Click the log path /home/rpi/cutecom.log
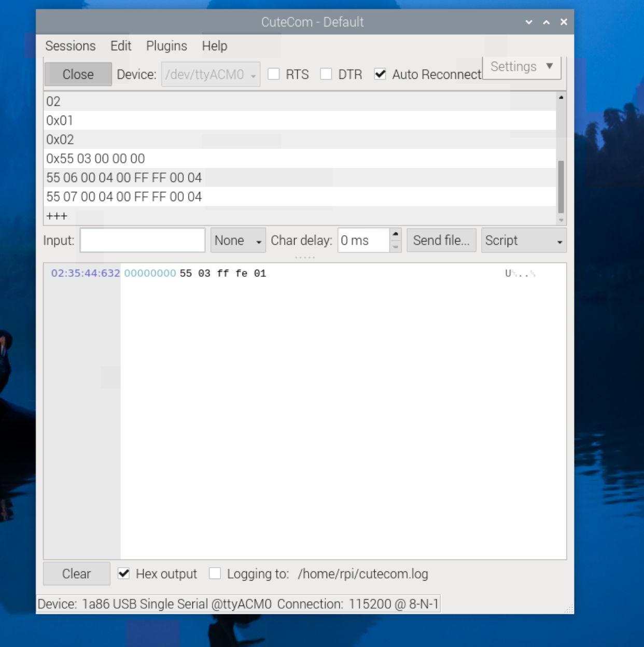The height and width of the screenshot is (647, 644). click(x=363, y=574)
